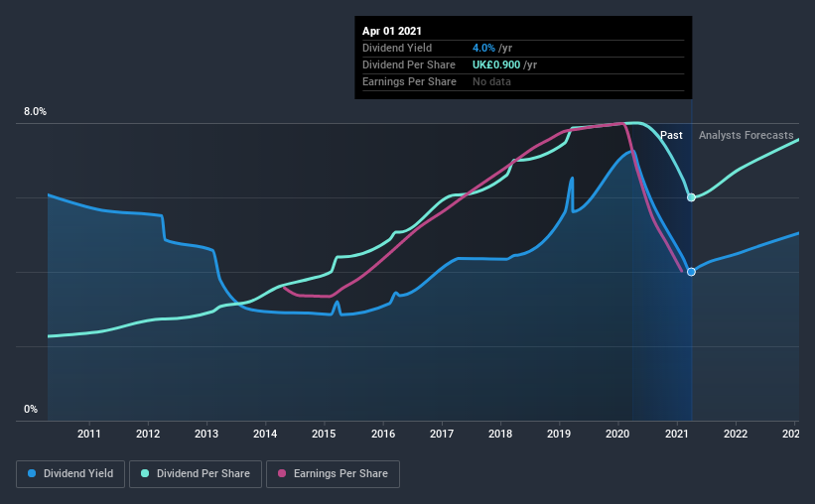
Task: Click the 8.0% y-axis label
Action: (x=35, y=112)
